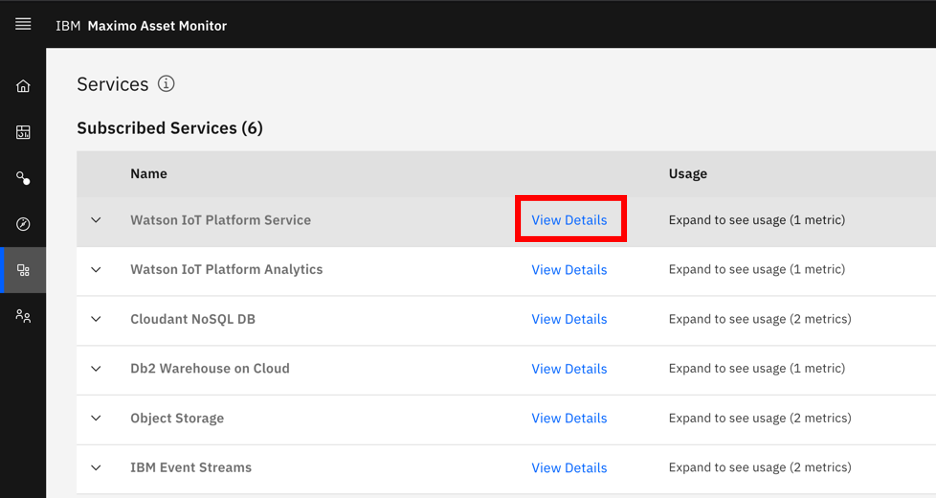The image size is (936, 498).
Task: Open the Connect icon in sidebar
Action: (x=23, y=178)
